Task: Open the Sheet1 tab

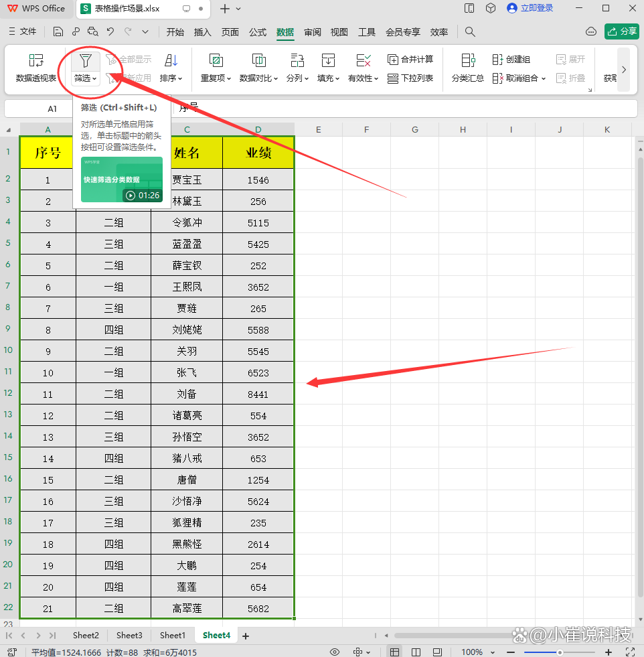Action: (173, 635)
